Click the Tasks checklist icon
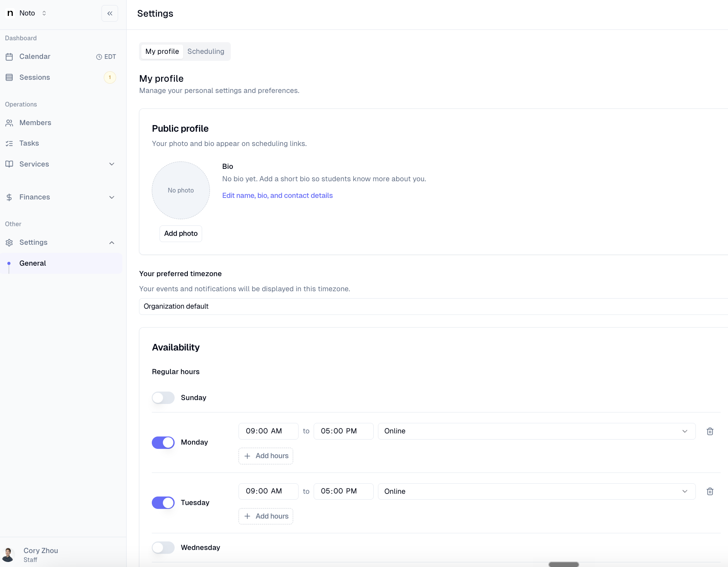728x567 pixels. coord(9,143)
